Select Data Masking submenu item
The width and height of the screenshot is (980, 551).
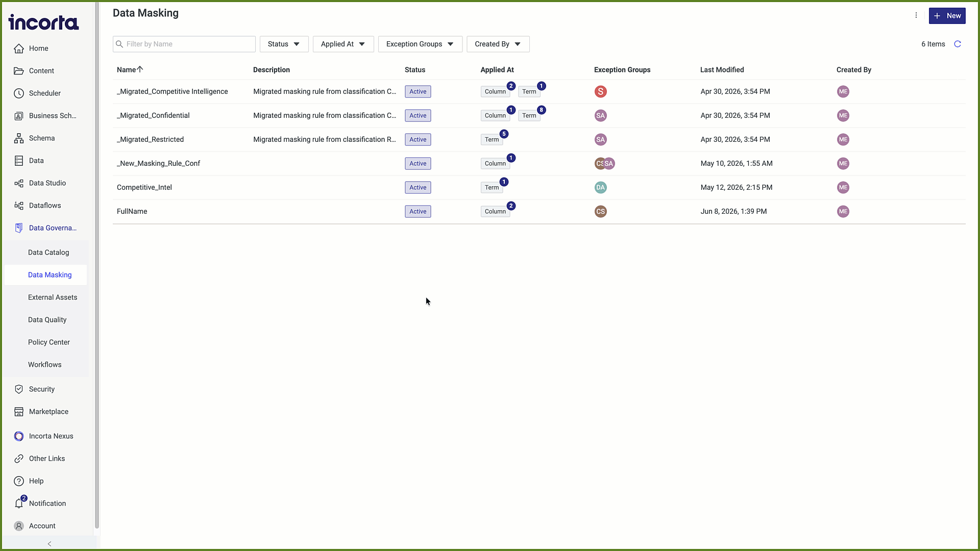(x=50, y=275)
